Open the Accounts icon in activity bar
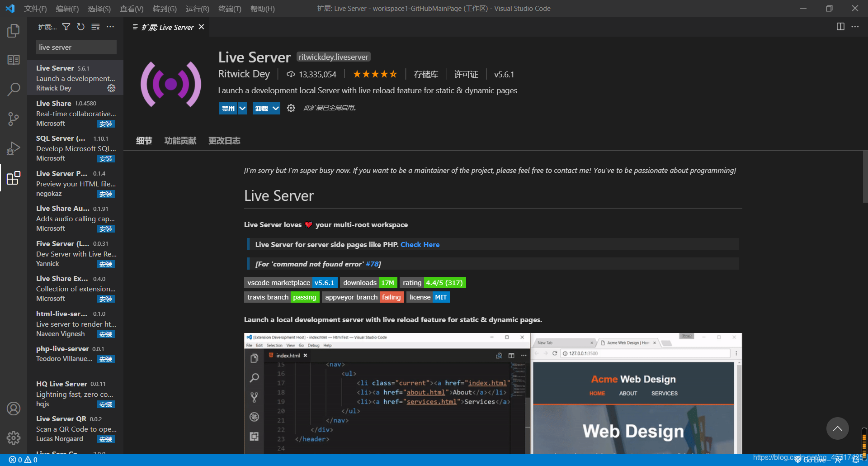The height and width of the screenshot is (466, 868). point(14,409)
